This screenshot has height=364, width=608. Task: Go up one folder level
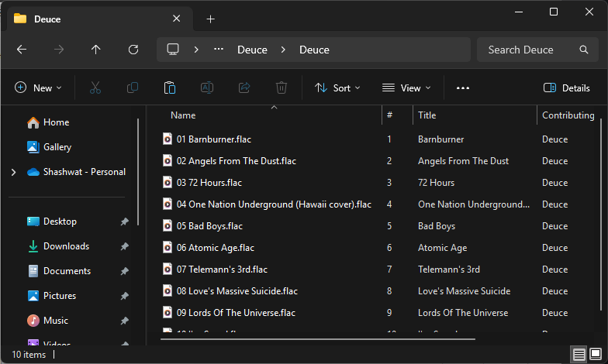coord(96,50)
